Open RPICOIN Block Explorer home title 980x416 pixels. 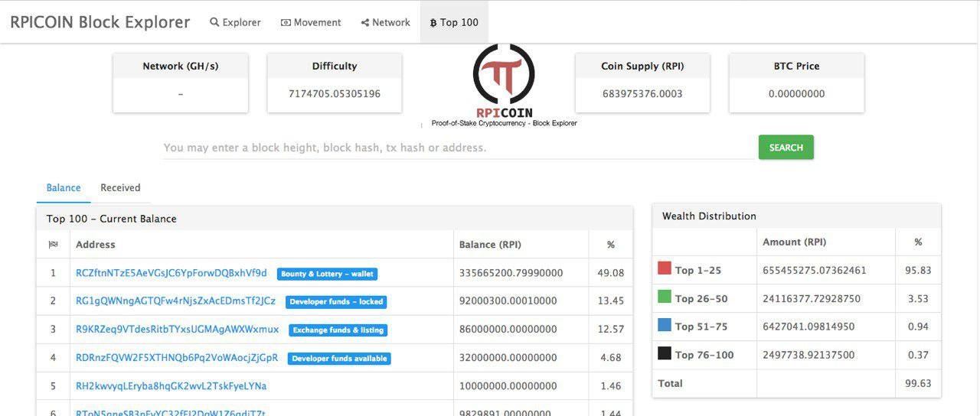click(100, 22)
